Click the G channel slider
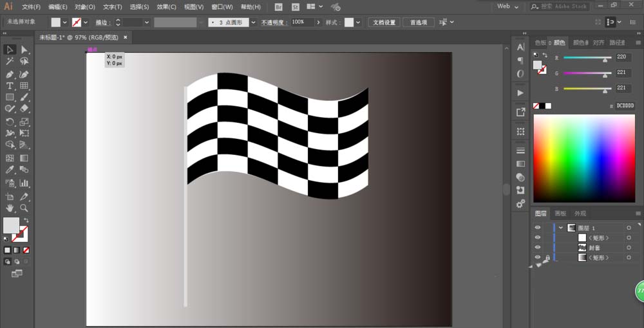The image size is (644, 328). 587,73
